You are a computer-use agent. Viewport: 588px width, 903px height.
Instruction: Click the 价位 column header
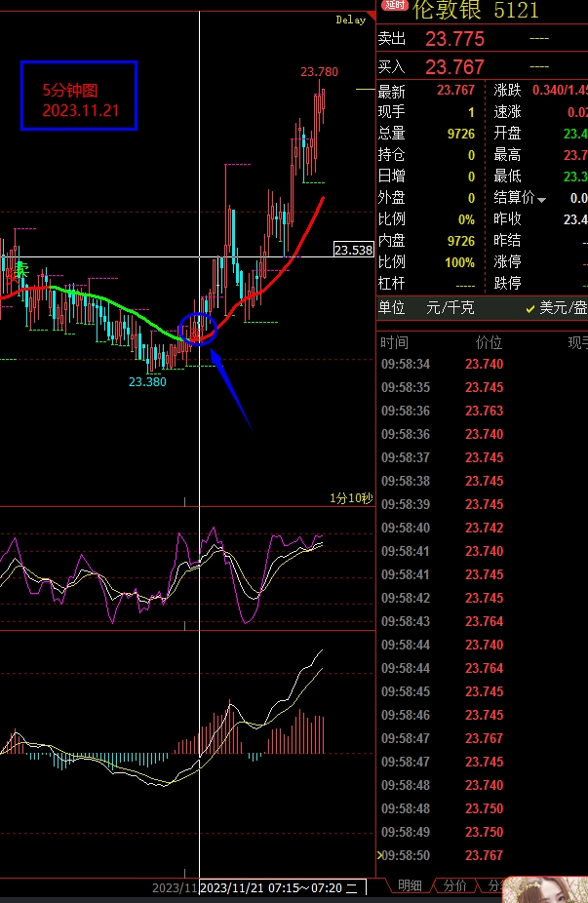(489, 343)
